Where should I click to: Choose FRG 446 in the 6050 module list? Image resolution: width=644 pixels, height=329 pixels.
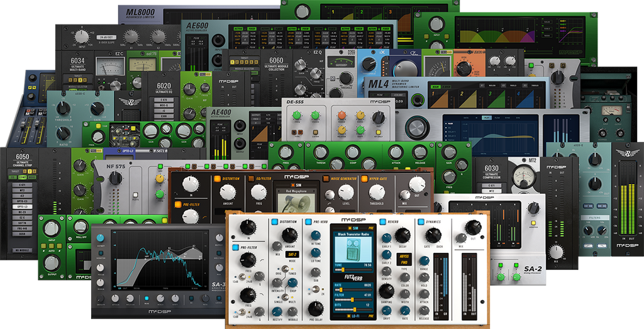point(23,229)
